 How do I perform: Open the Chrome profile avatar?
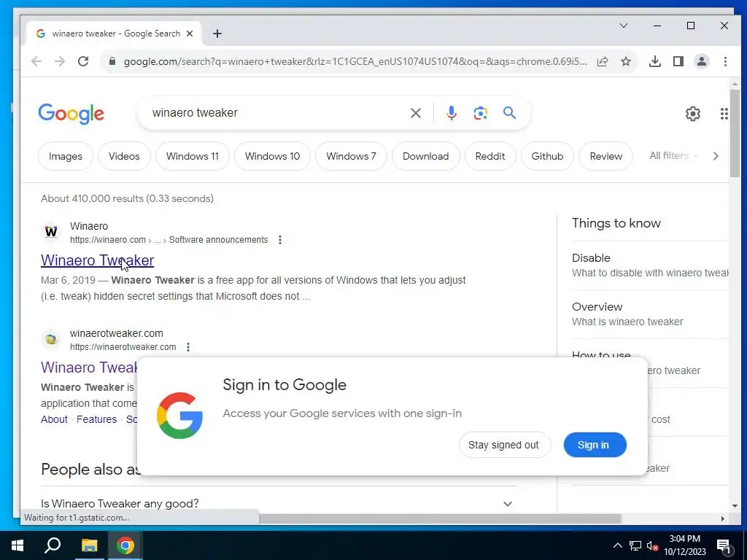[702, 61]
